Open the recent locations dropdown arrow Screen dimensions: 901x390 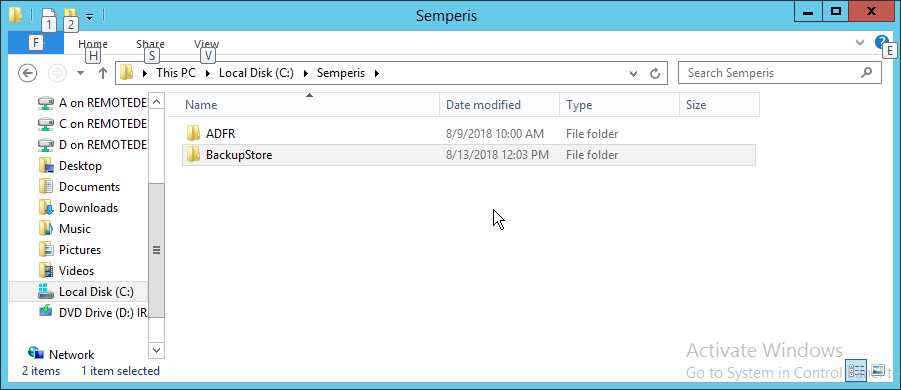(80, 73)
